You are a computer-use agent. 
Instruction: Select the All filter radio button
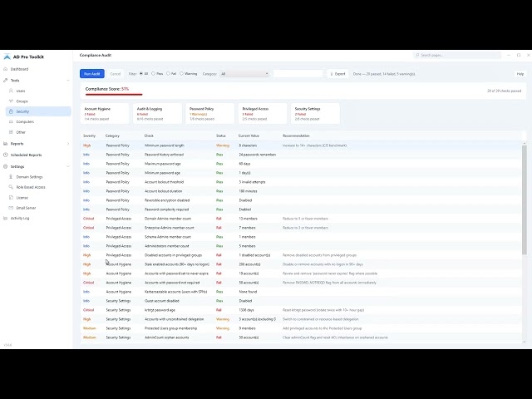(x=141, y=74)
